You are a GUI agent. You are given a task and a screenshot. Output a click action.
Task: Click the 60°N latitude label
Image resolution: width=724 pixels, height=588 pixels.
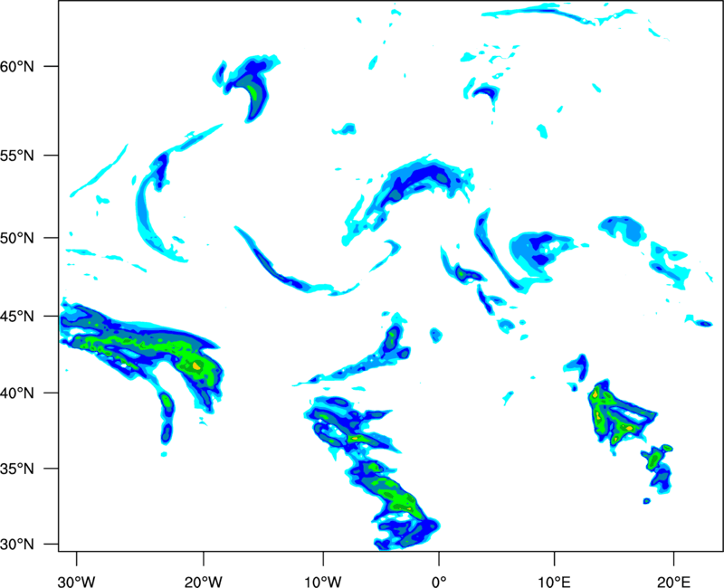coord(17,66)
